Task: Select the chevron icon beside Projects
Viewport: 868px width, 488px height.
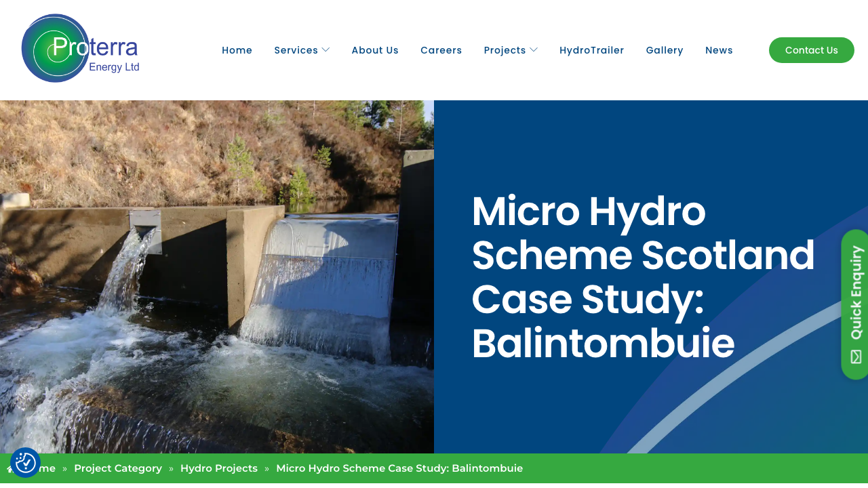Action: (x=534, y=49)
